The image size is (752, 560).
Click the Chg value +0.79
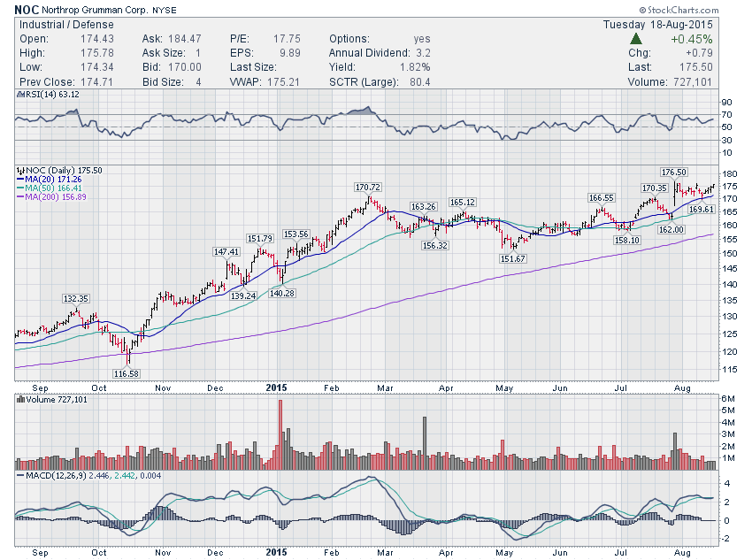(699, 53)
